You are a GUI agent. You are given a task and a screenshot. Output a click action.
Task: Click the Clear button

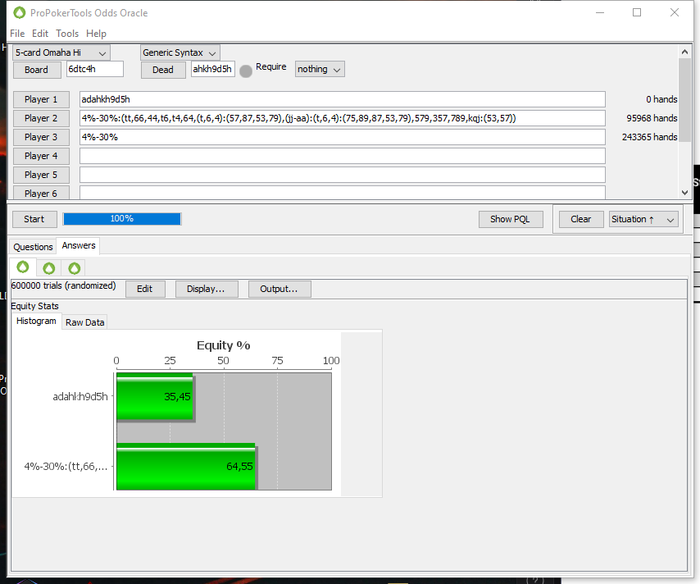click(581, 219)
